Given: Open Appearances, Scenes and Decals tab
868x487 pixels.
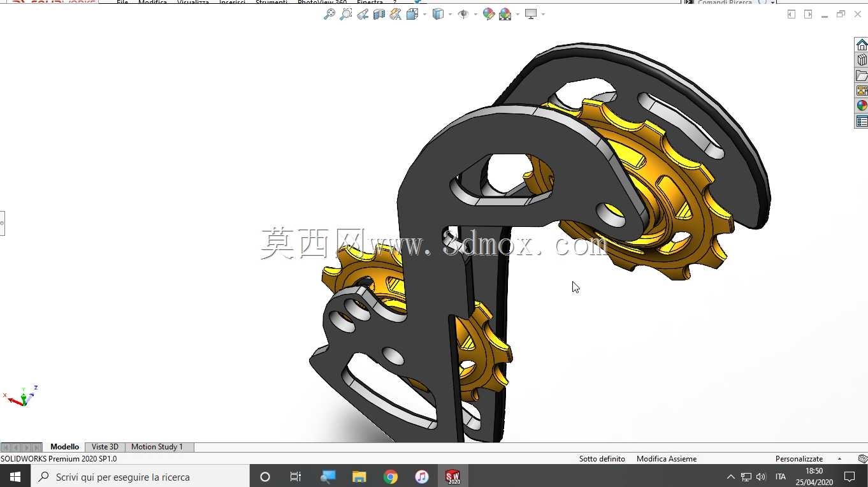Looking at the screenshot, I should tap(862, 106).
